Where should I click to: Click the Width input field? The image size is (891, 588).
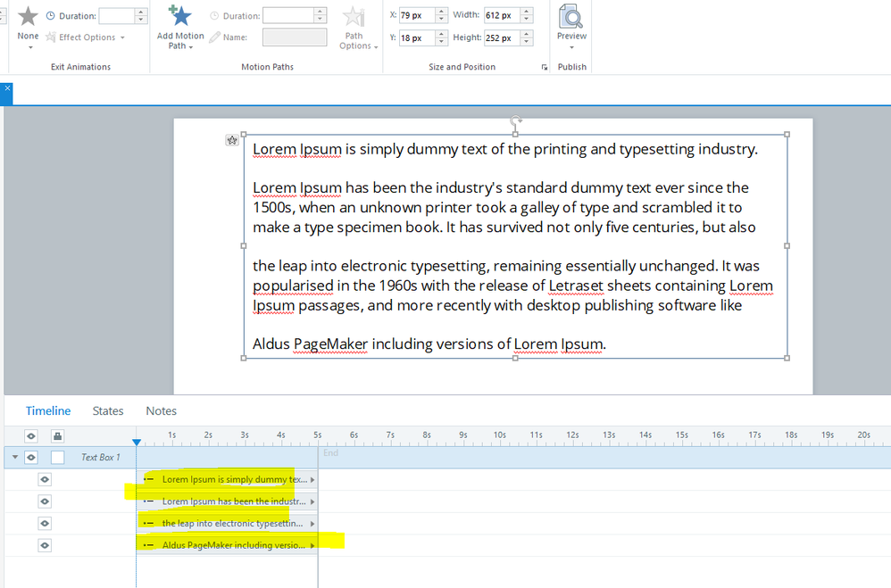[x=501, y=15]
